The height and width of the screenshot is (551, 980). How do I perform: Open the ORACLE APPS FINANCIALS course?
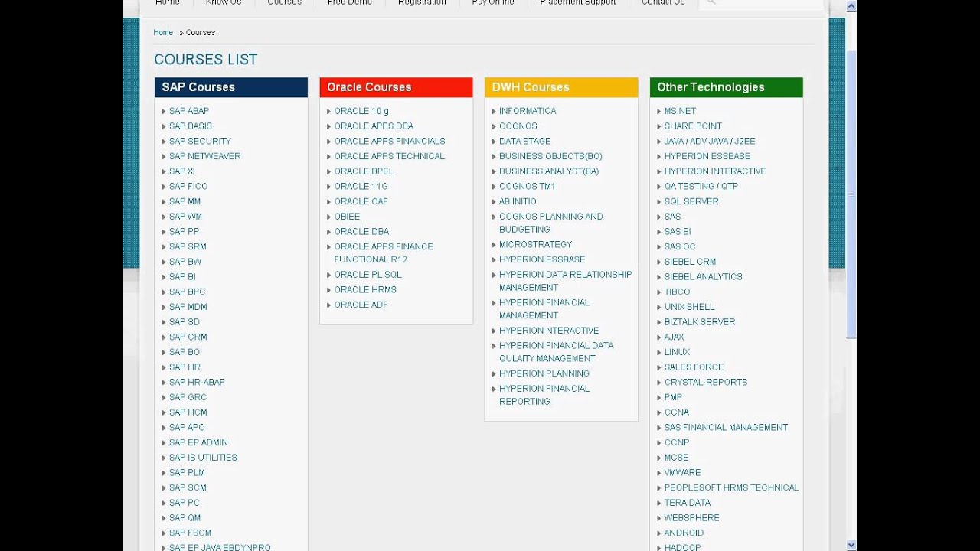pos(390,142)
